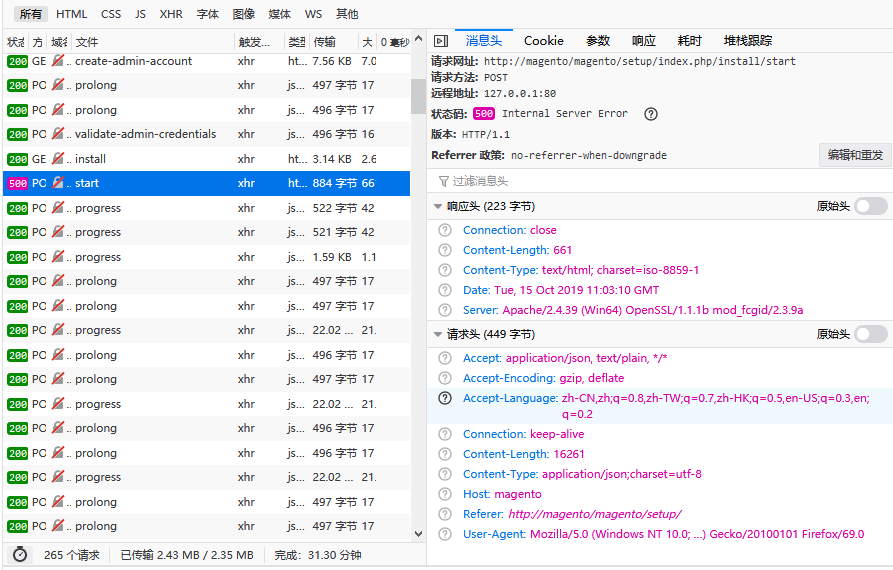
Task: Click help icon beside Server response header
Action: pyautogui.click(x=445, y=310)
